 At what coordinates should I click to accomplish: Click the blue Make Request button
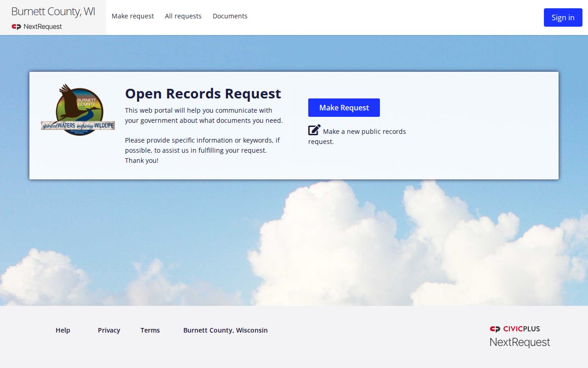point(344,108)
